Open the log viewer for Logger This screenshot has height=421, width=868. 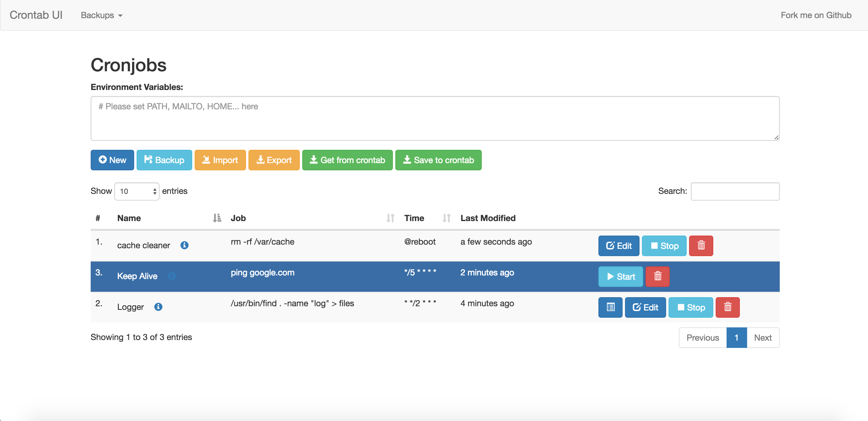coord(610,307)
